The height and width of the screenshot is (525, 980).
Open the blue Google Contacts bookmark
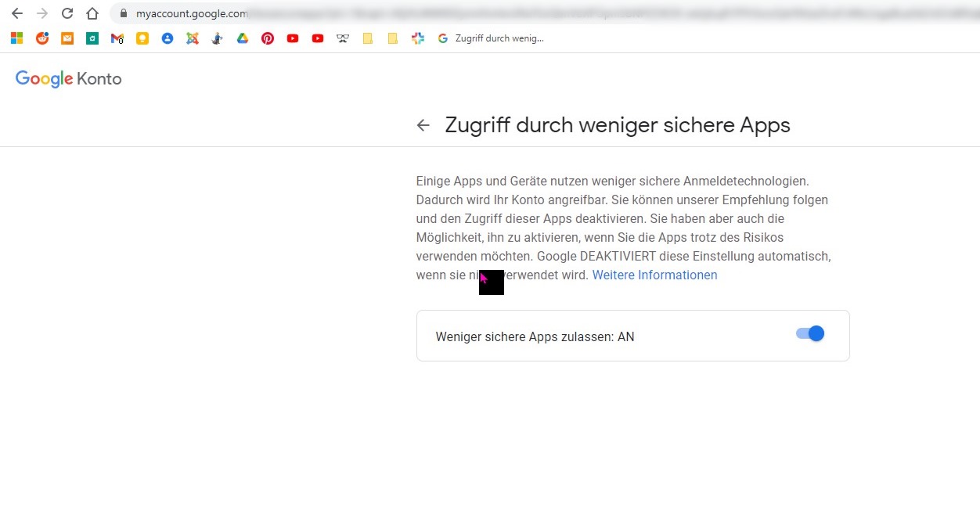[168, 38]
